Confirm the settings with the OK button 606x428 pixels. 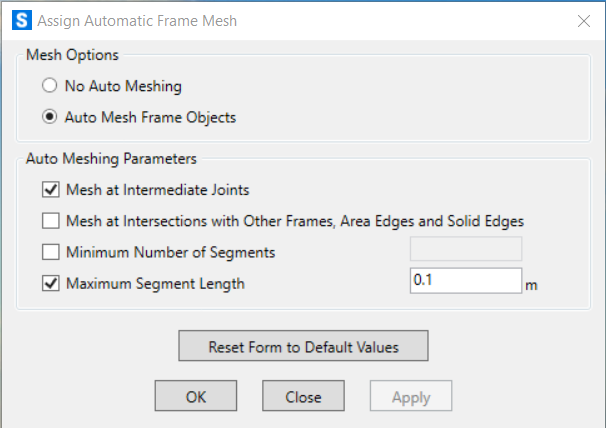(196, 396)
